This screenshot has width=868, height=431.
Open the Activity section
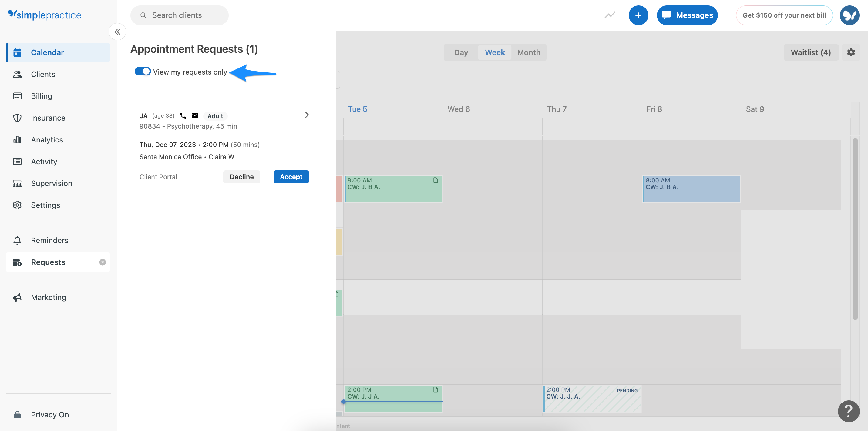coord(44,161)
